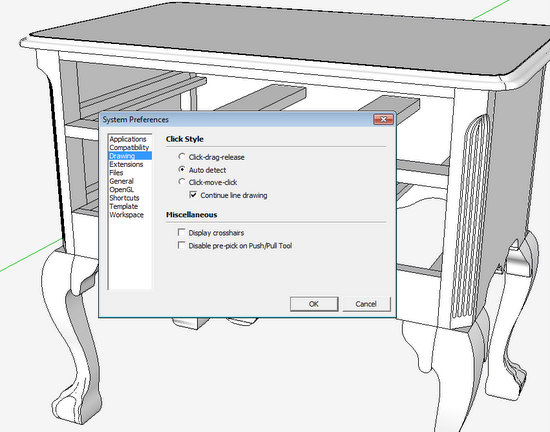Close the System Preferences dialog

383,120
